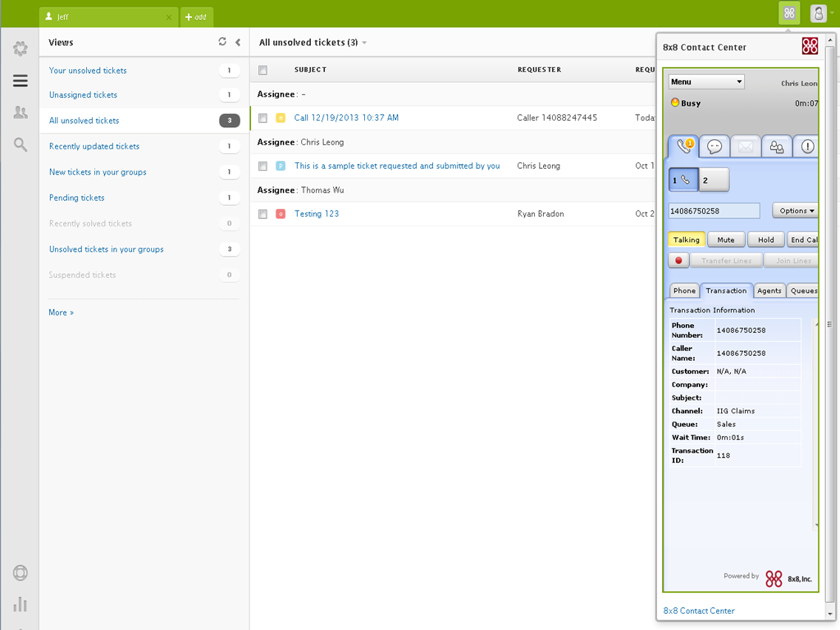The height and width of the screenshot is (630, 840).
Task: Check the select-all tickets checkbox
Action: click(262, 71)
